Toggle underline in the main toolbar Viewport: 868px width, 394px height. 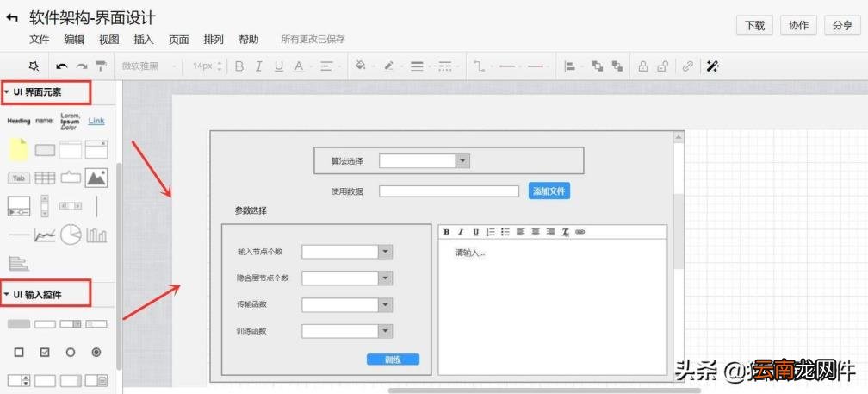[x=279, y=66]
